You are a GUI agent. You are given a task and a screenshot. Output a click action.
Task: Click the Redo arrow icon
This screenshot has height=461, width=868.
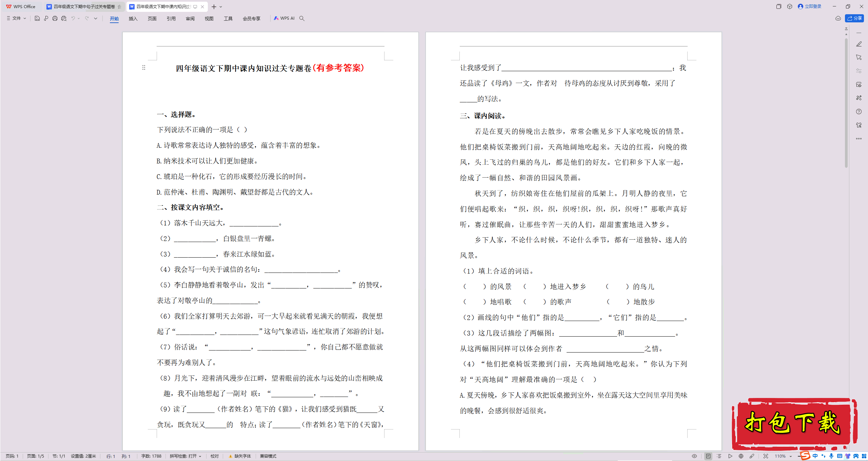coord(87,18)
